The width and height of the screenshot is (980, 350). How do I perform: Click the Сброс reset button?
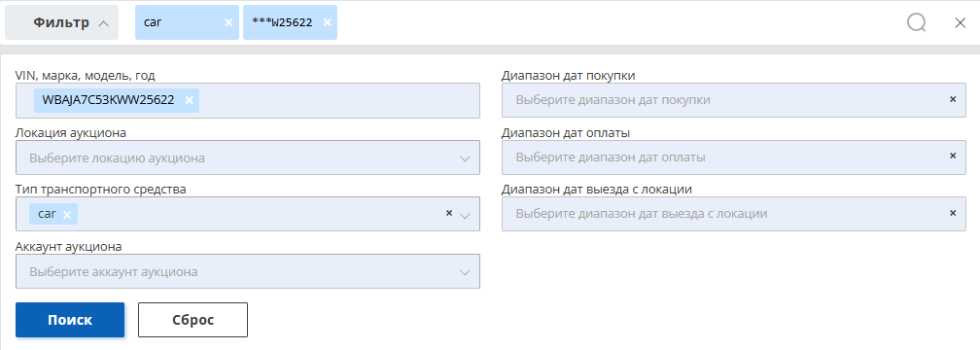pos(193,320)
